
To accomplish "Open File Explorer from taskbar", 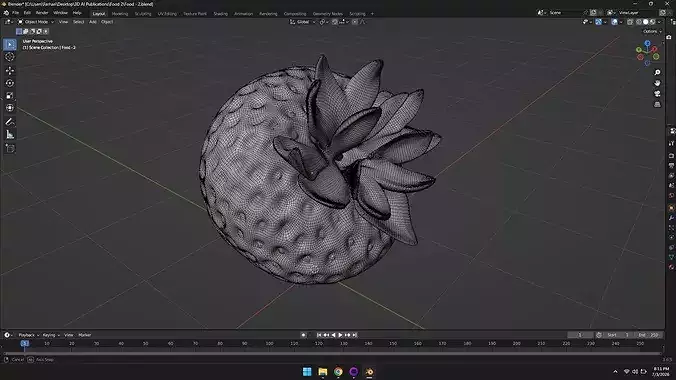I will pos(322,371).
